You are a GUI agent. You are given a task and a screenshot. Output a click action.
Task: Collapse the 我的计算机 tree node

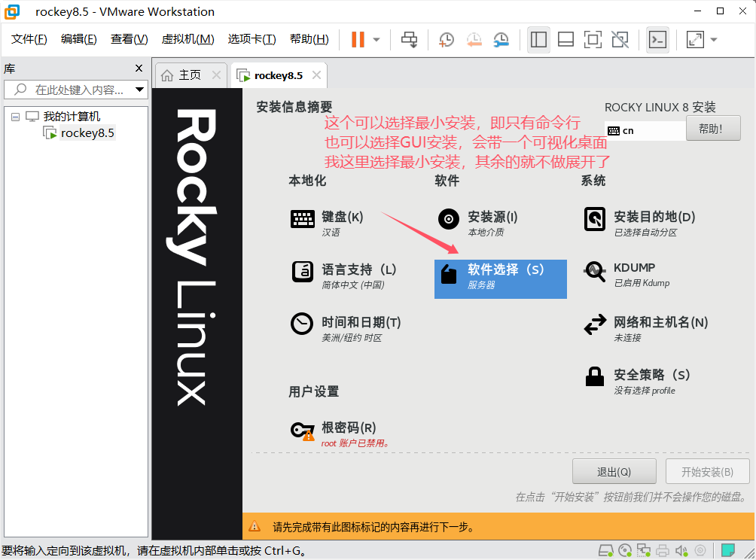point(15,117)
